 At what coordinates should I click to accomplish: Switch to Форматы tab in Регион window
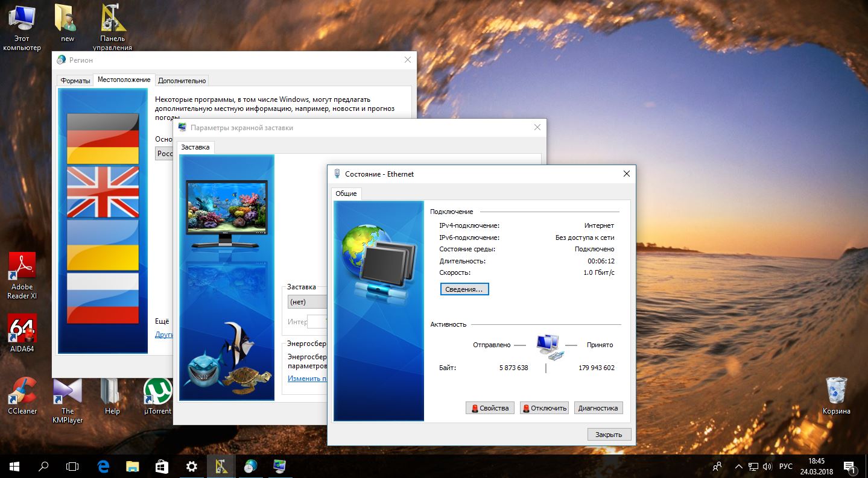coord(75,81)
